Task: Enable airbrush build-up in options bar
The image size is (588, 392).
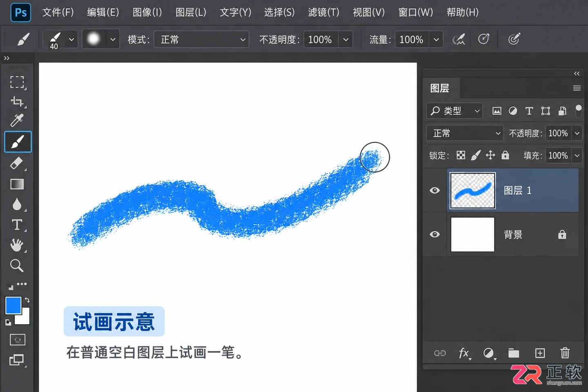Action: pos(459,40)
